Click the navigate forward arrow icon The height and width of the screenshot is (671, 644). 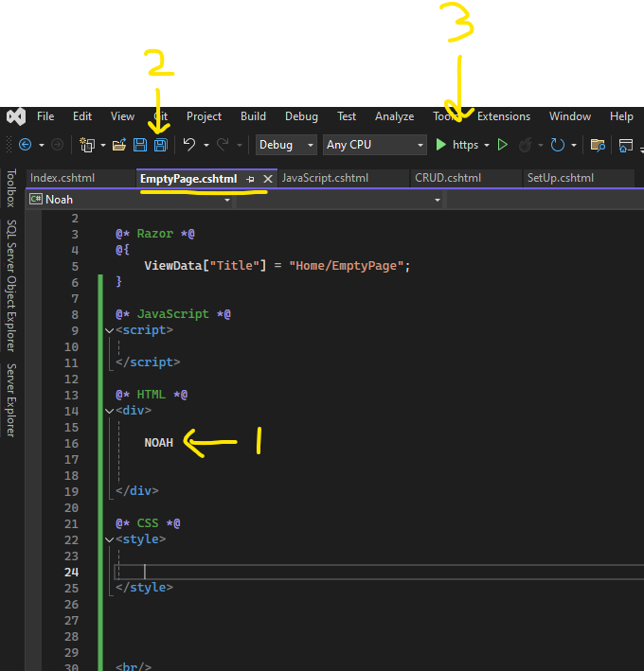tap(57, 145)
